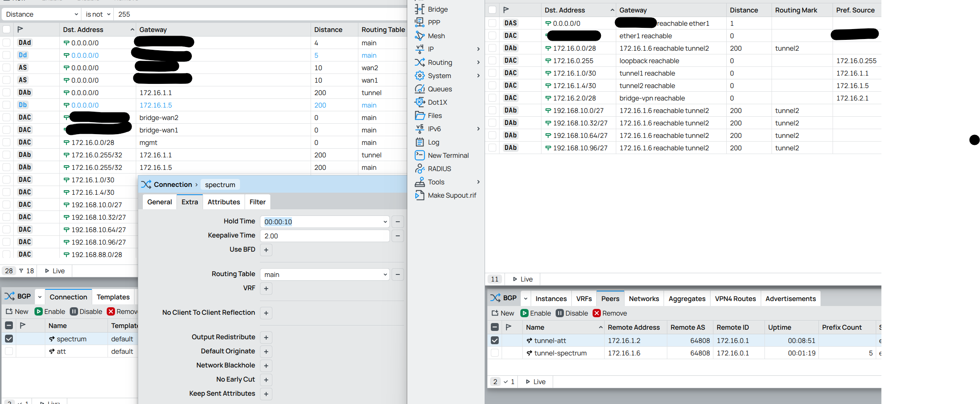Switch to the Filter tab
Screen dimensions: 980x404
click(x=257, y=202)
